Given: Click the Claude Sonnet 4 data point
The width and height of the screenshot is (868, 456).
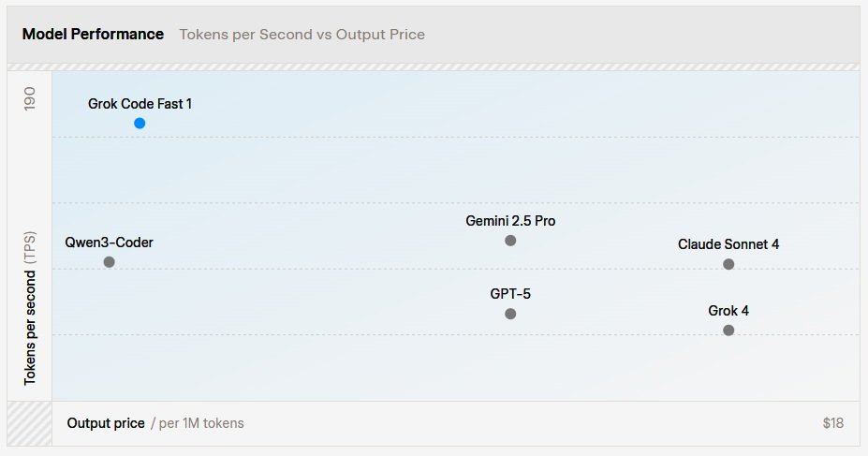Looking at the screenshot, I should tap(728, 264).
